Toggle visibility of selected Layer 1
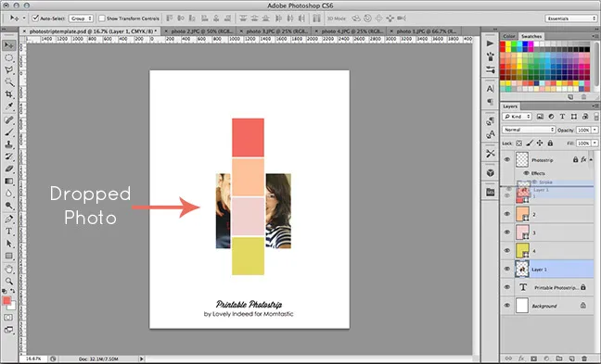Viewport: 601px width, 364px height. [x=507, y=270]
